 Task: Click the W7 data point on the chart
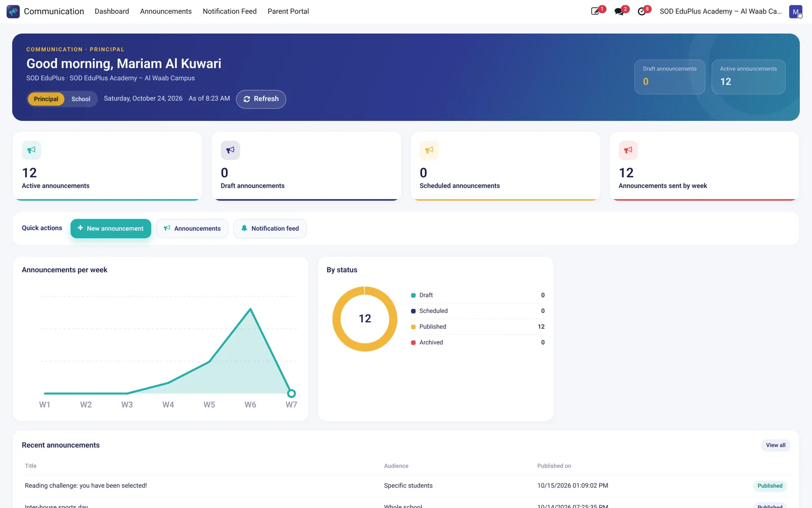point(291,393)
